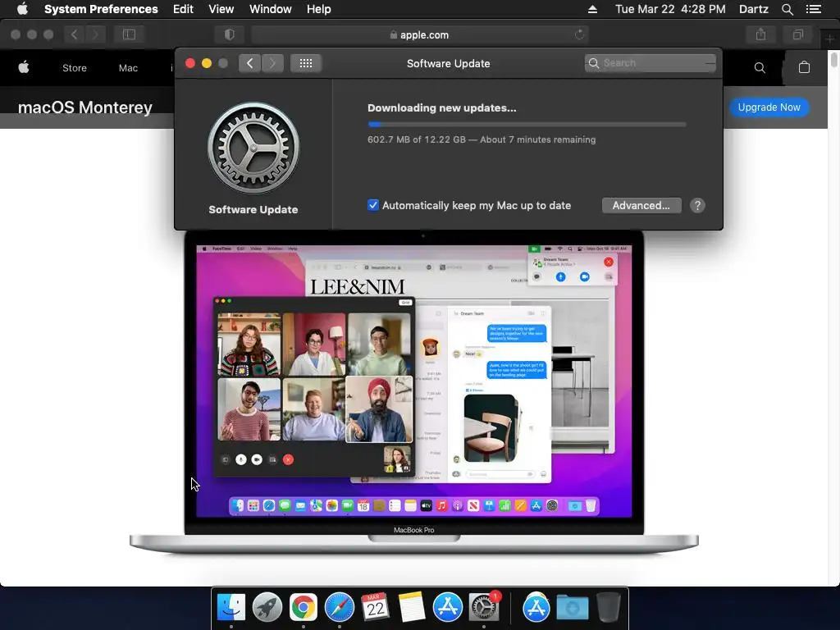
Task: Open the System Preferences menu
Action: (x=101, y=9)
